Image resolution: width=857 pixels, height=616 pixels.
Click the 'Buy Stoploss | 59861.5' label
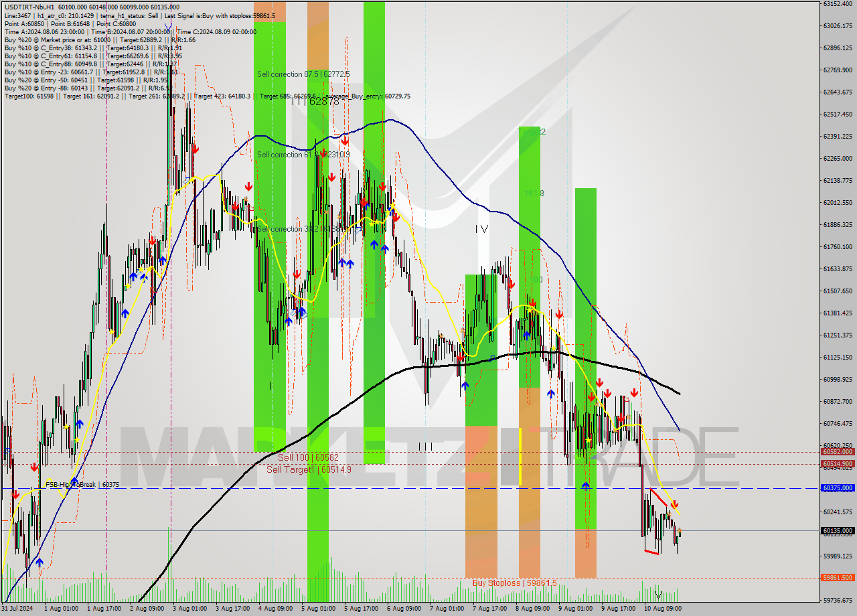click(x=514, y=583)
